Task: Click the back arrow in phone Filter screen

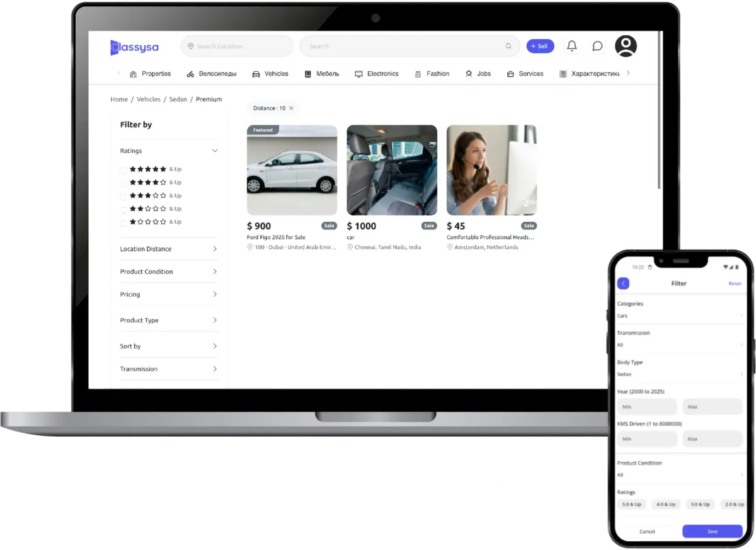Action: coord(623,284)
